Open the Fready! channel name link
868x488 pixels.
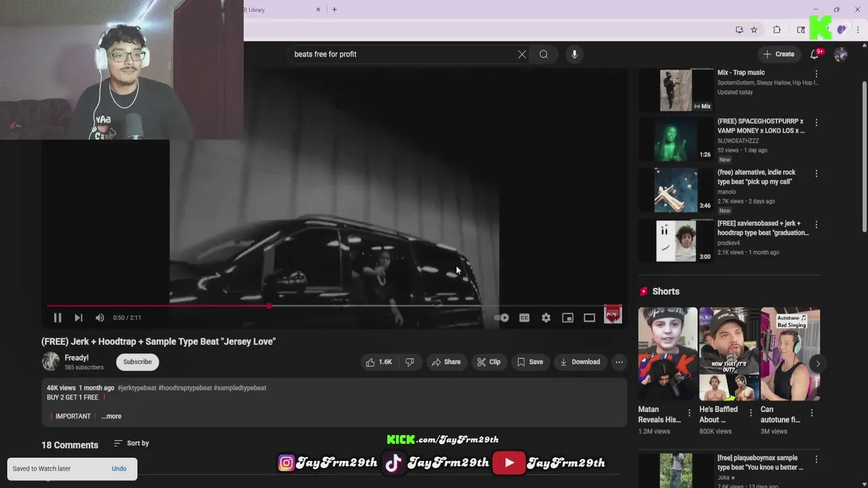[77, 358]
